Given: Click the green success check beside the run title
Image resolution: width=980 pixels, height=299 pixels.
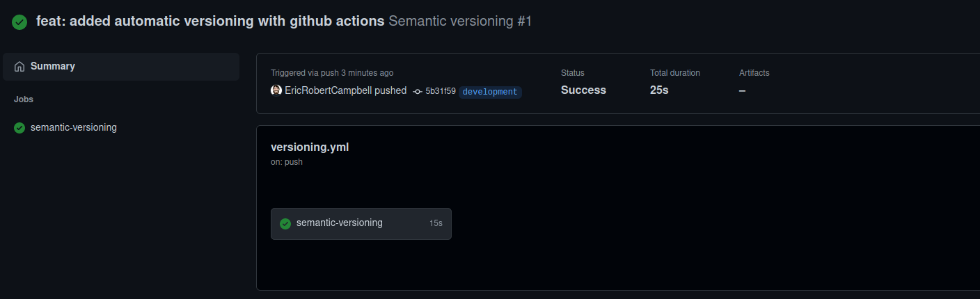Looking at the screenshot, I should click(x=19, y=22).
